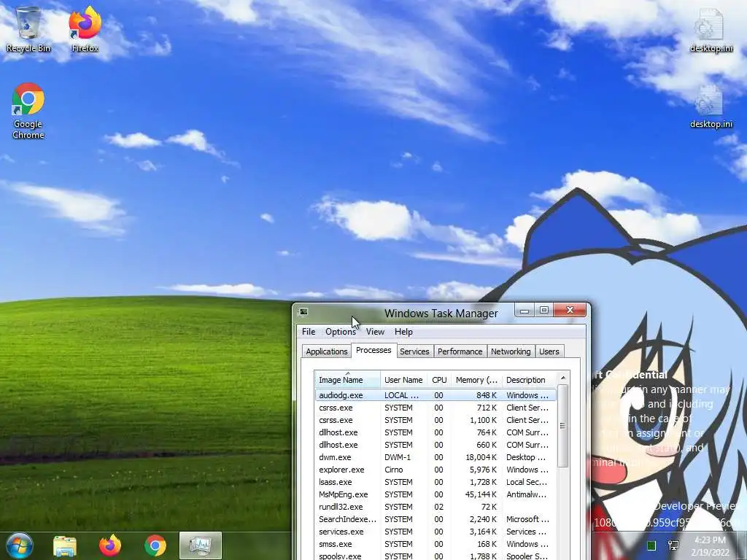The width and height of the screenshot is (747, 560).
Task: Click the DWM-1 user name cell
Action: point(398,457)
